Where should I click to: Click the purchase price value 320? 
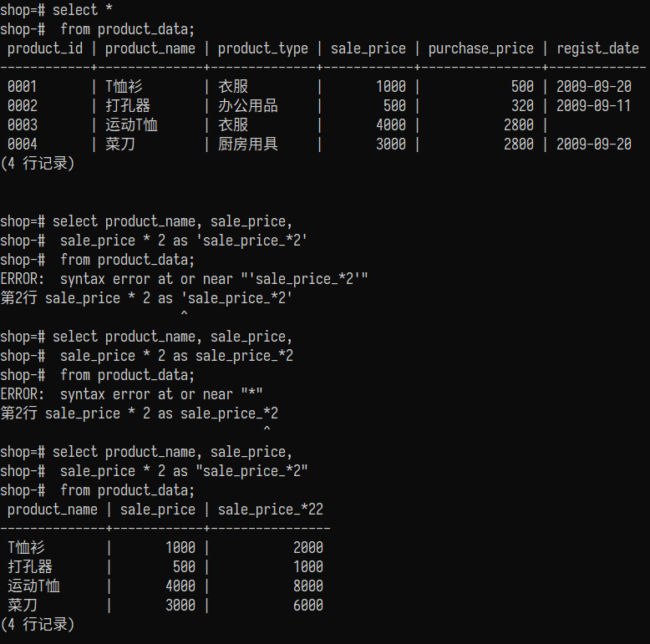pos(522,106)
